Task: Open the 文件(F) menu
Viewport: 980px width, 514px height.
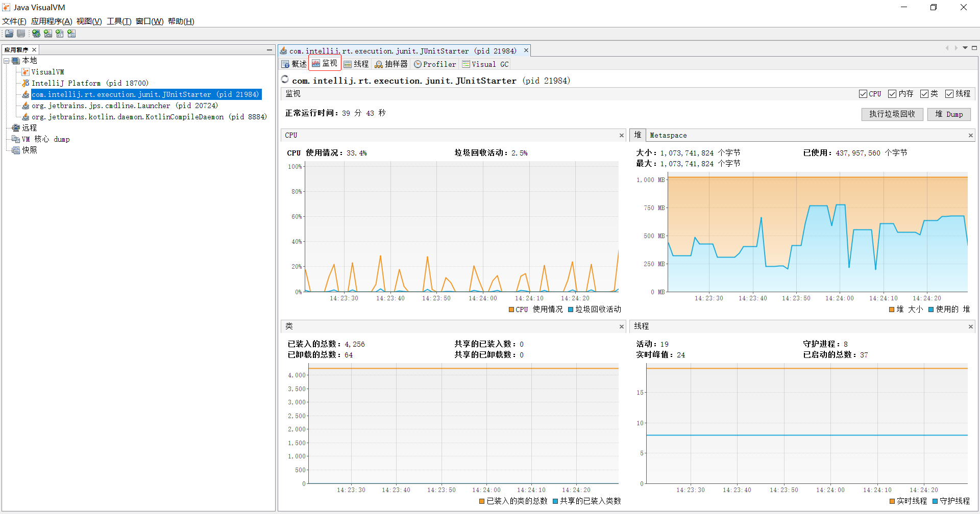Action: pyautogui.click(x=14, y=21)
